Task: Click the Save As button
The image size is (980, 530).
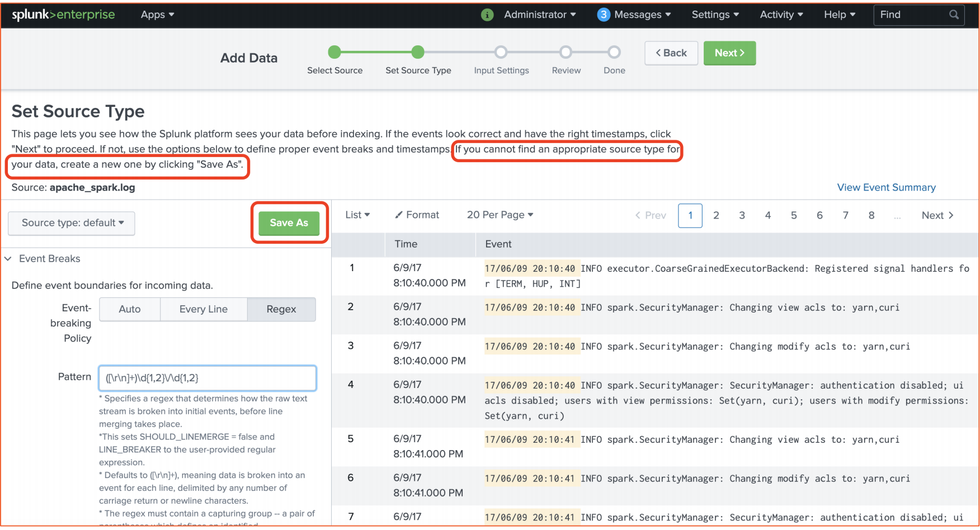Action: click(x=289, y=223)
